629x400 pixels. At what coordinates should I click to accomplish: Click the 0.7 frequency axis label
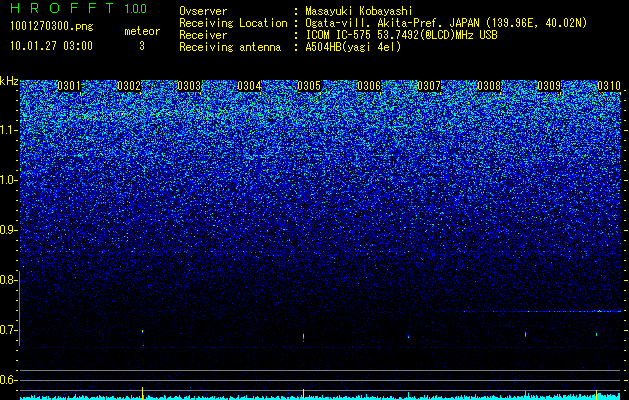coord(7,330)
